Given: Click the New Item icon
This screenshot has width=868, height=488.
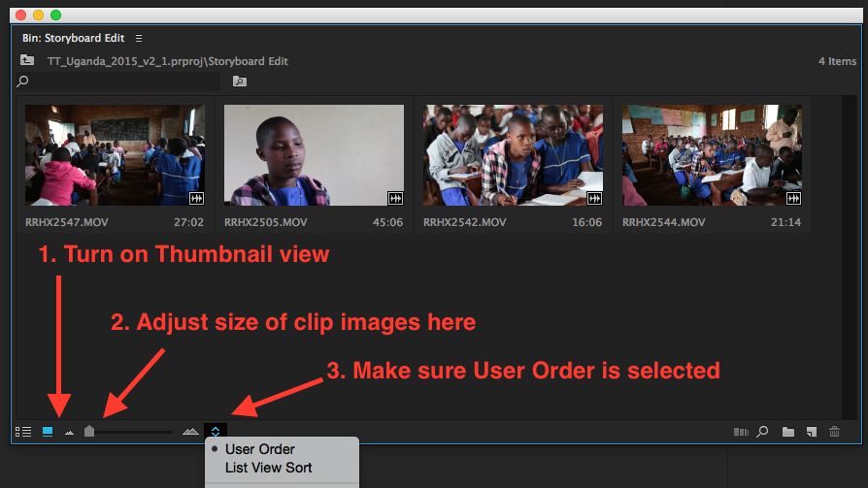Looking at the screenshot, I should click(x=811, y=432).
